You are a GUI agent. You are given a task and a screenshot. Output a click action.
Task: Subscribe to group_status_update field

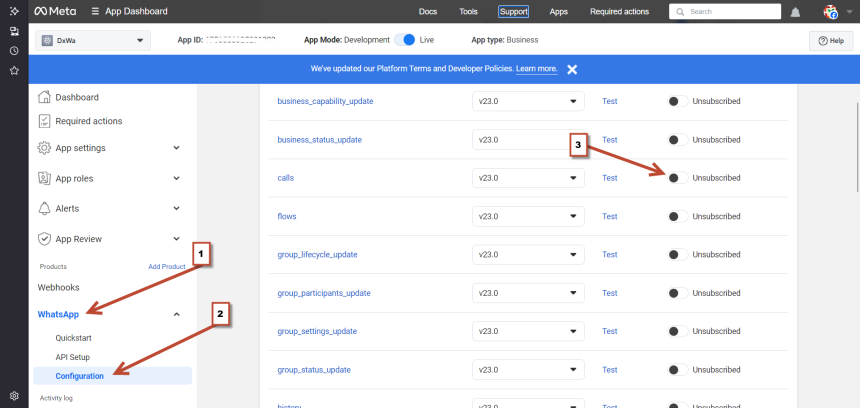tap(677, 370)
